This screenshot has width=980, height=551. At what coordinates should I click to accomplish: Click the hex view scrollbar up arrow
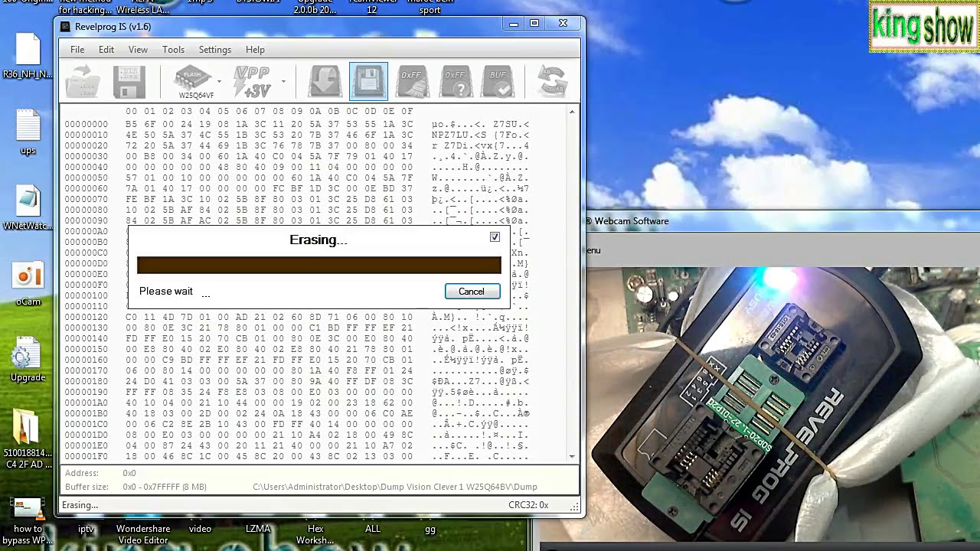point(572,112)
